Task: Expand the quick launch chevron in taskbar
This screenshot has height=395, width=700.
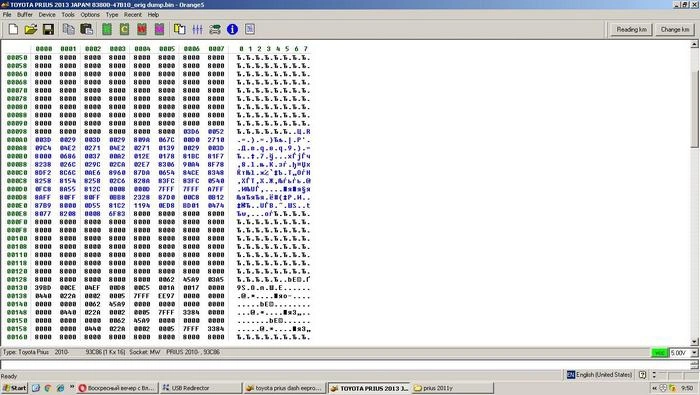Action: 72,387
